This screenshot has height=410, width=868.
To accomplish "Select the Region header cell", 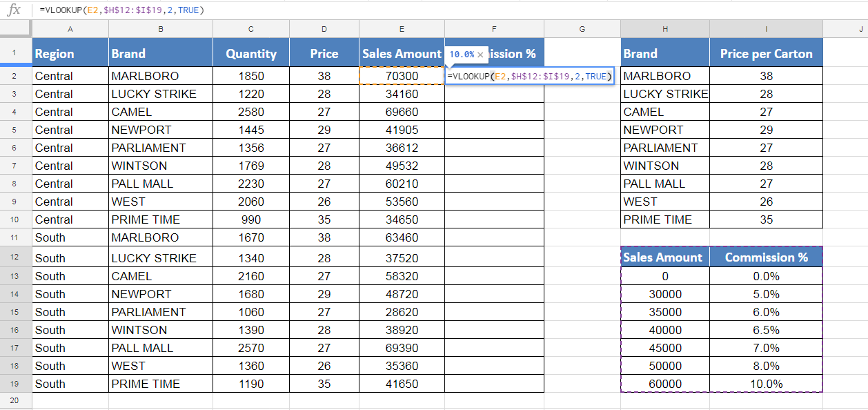I will tap(70, 54).
